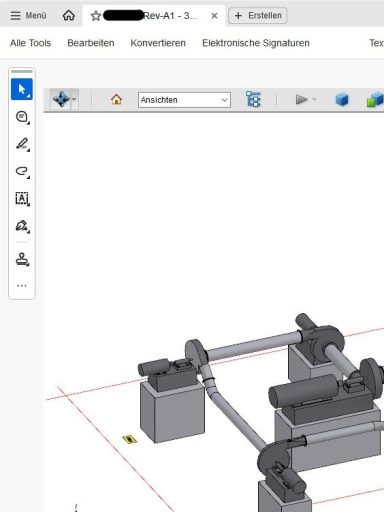Choose the comment note tool
384x512 pixels.
22,117
